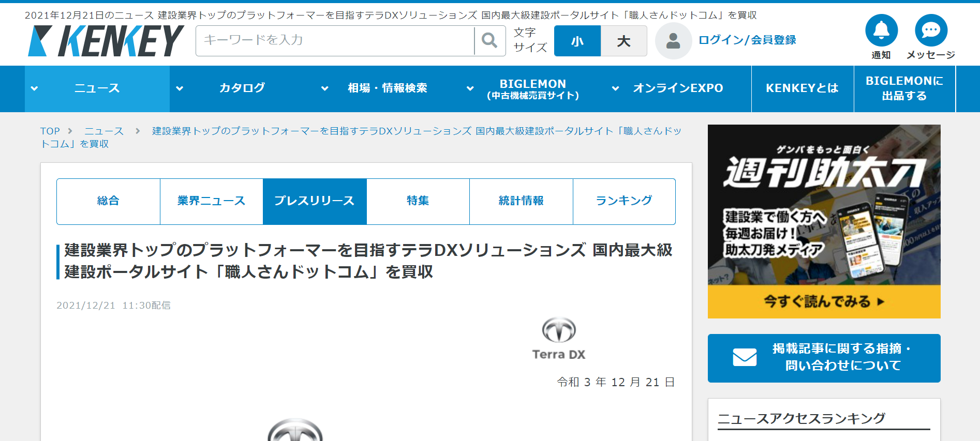Open KENKEYとは page
980x441 pixels.
click(x=802, y=88)
